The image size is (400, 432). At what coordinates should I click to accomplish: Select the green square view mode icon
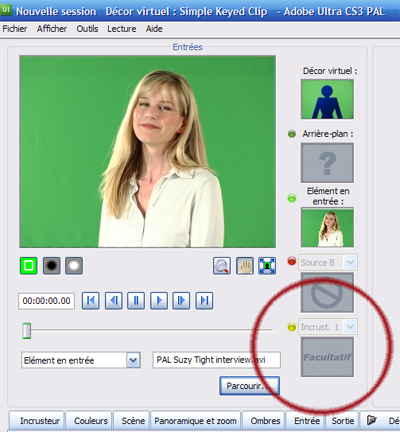click(29, 266)
